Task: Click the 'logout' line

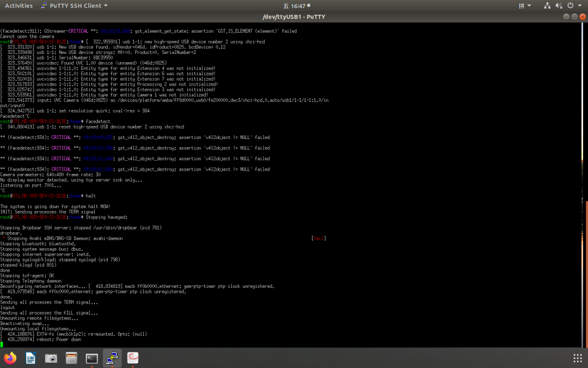Action: (8, 307)
